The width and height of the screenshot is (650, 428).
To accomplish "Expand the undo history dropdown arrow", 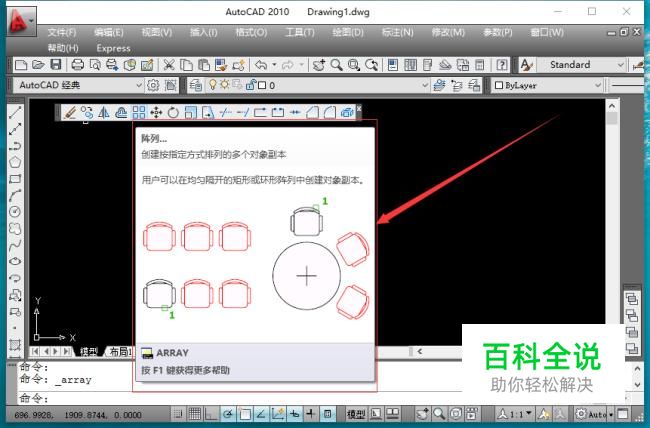I will pyautogui.click(x=274, y=65).
